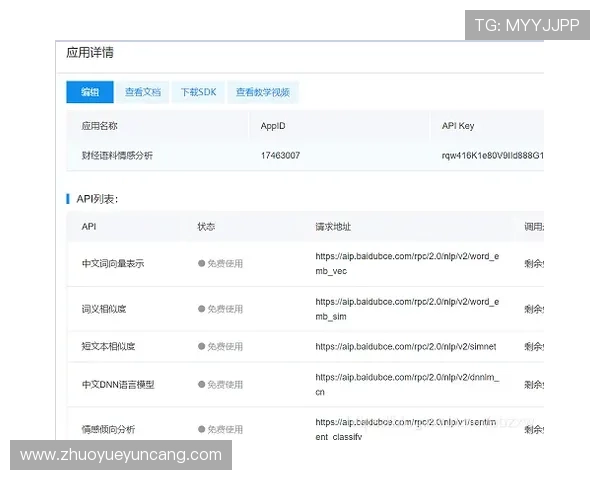Viewport: 600px width, 480px height.
Task: Select the word_emb_sim request URL
Action: click(x=407, y=309)
